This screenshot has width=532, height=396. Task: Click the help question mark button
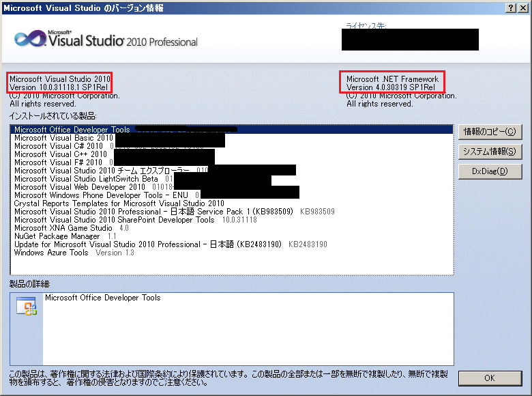coord(511,8)
